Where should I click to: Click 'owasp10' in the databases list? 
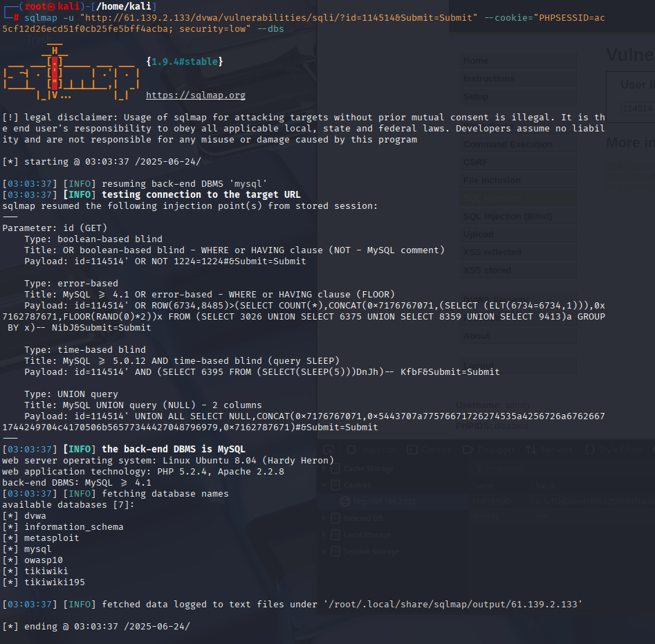pyautogui.click(x=44, y=560)
